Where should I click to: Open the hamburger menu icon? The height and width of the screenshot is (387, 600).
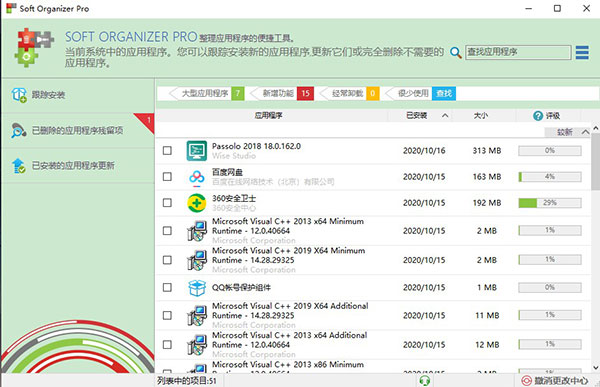(582, 52)
